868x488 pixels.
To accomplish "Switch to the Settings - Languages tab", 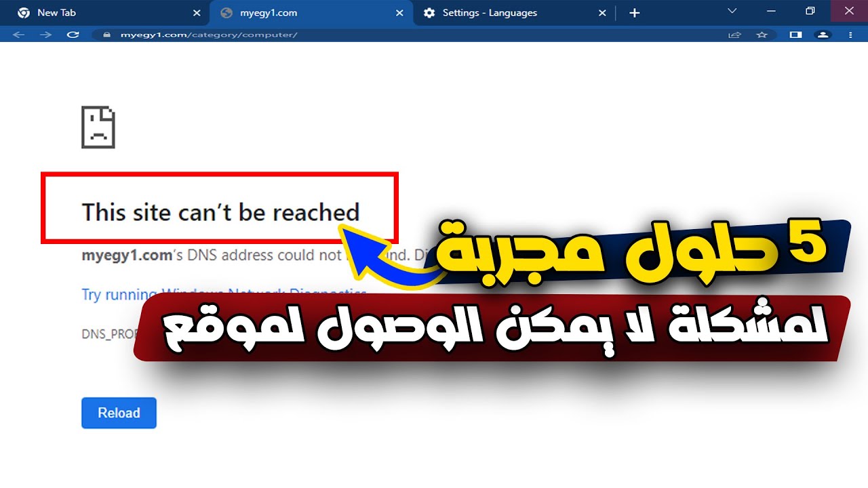I will click(x=515, y=13).
